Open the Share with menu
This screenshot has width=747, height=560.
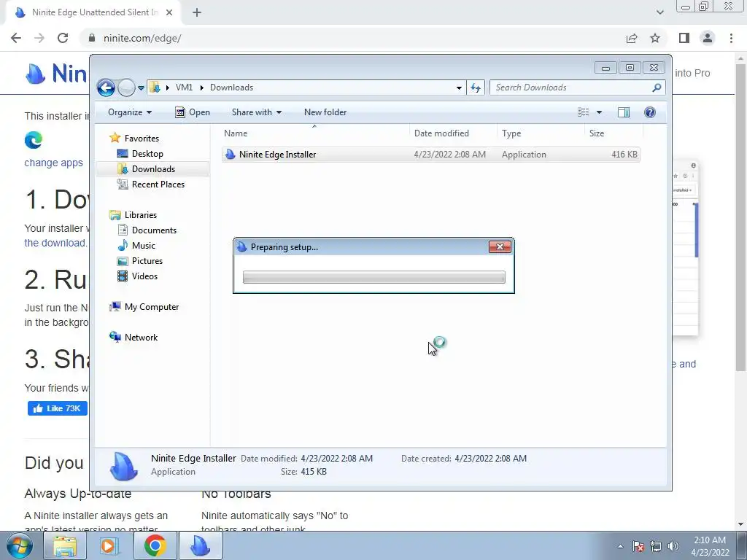[256, 112]
